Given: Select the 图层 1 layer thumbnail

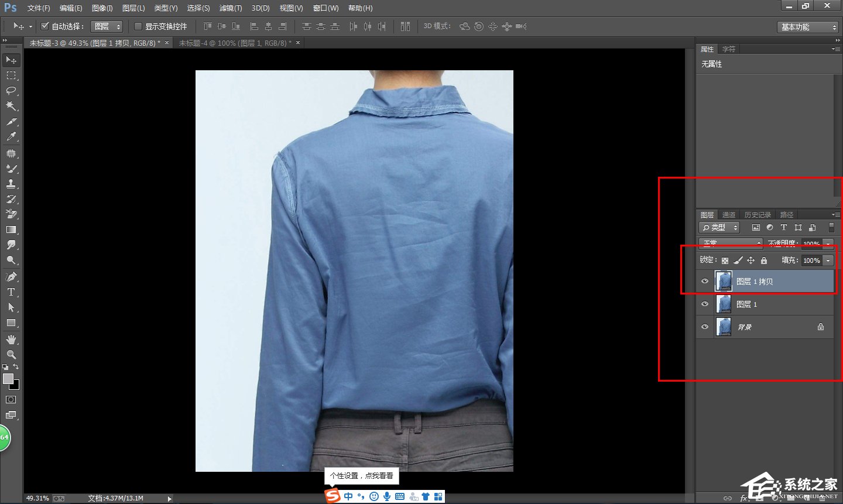Looking at the screenshot, I should [x=724, y=304].
